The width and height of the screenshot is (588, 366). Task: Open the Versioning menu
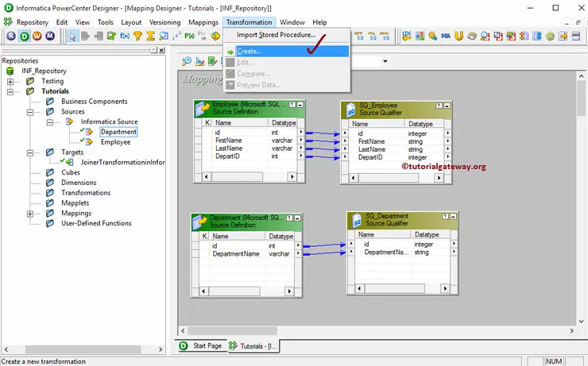tap(164, 22)
